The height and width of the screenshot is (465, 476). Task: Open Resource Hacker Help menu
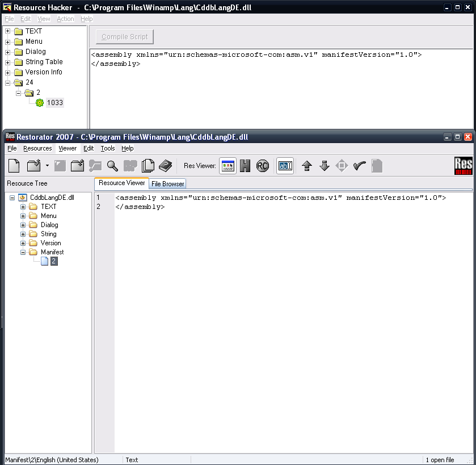pos(86,19)
